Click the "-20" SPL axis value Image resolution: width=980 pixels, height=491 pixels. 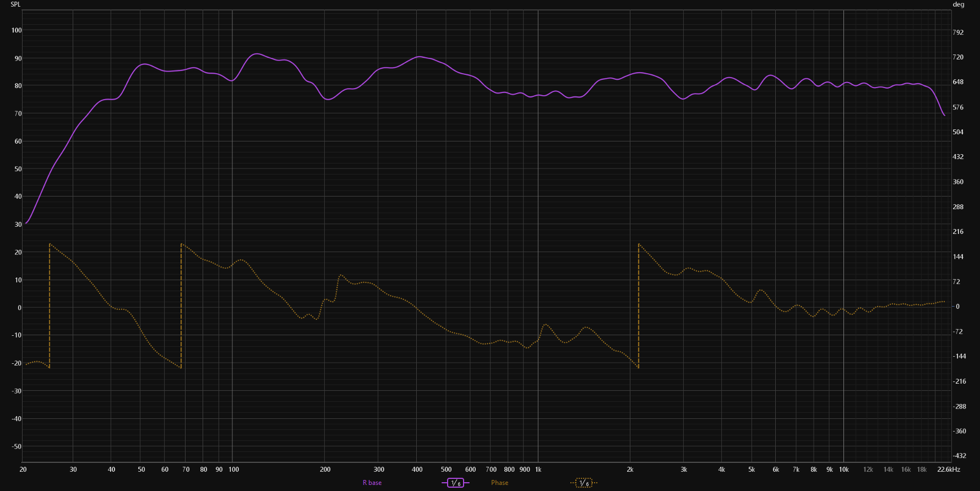click(17, 363)
